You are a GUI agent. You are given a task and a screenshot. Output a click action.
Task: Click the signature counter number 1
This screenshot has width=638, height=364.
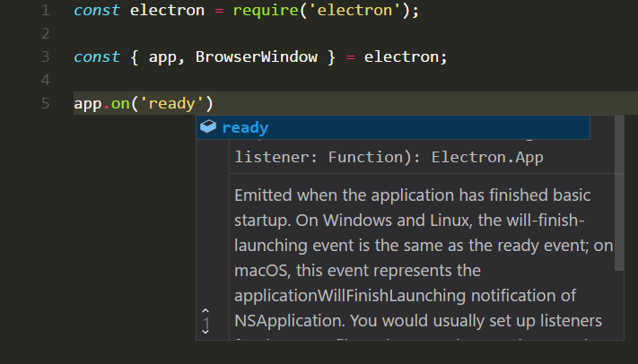[206, 324]
